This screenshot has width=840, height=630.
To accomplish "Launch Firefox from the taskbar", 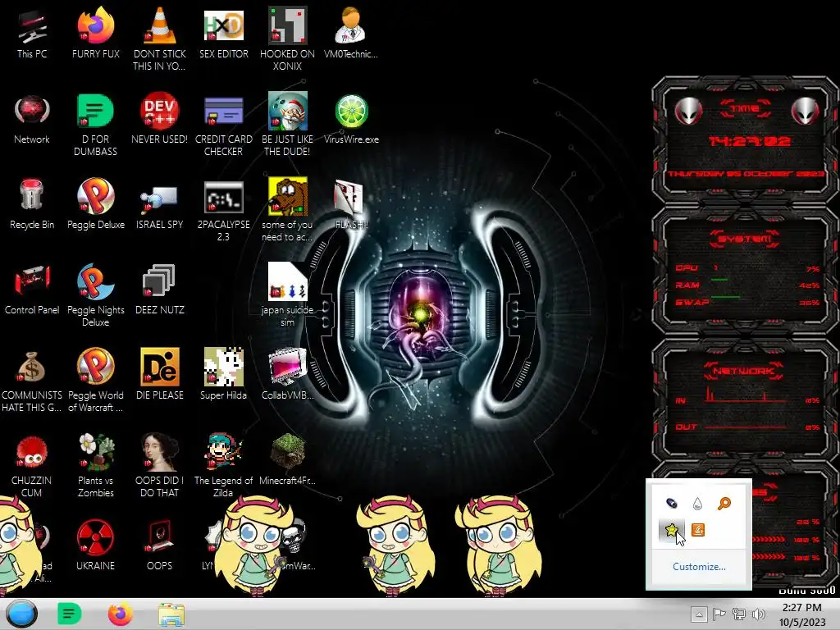I will [x=120, y=614].
